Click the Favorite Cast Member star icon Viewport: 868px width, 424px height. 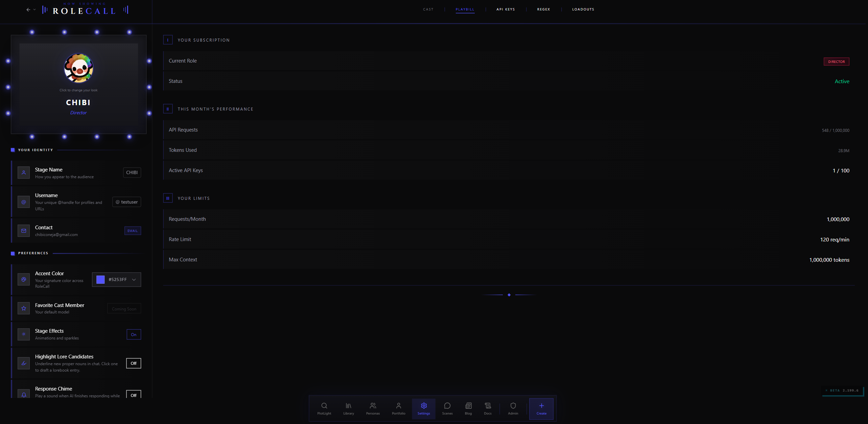click(x=24, y=308)
